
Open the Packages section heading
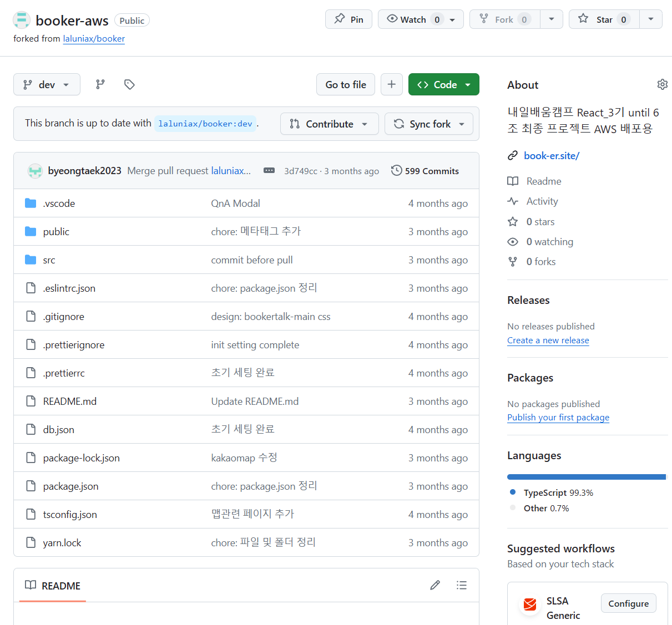pos(530,378)
